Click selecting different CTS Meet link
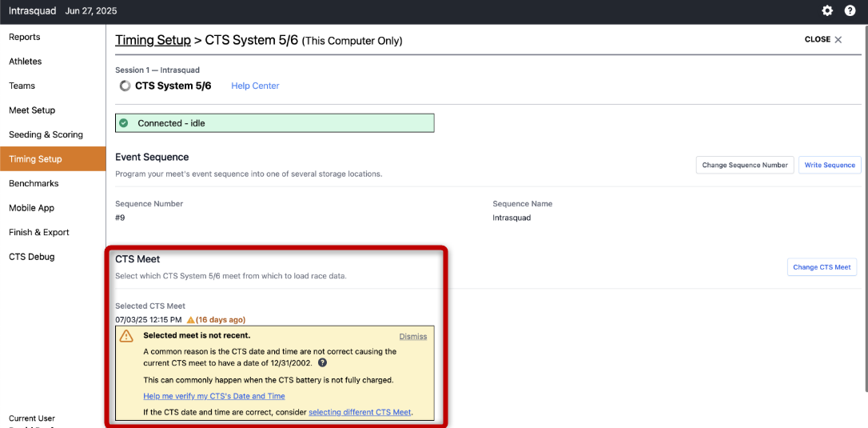 pos(360,412)
